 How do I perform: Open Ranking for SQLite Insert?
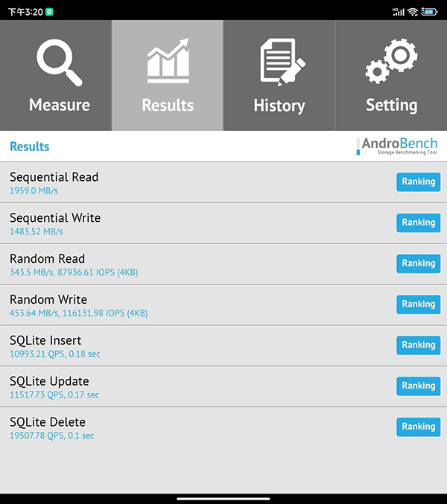[x=418, y=345]
